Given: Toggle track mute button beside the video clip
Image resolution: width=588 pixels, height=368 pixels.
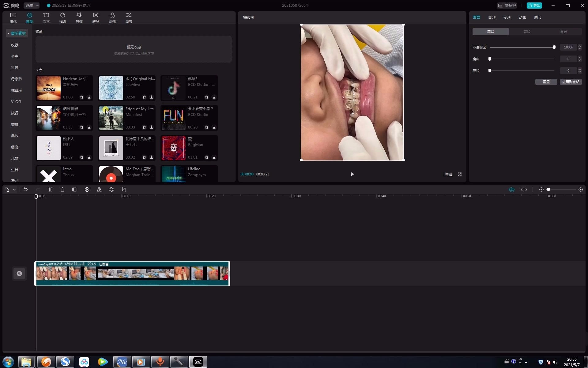Looking at the screenshot, I should (x=19, y=274).
